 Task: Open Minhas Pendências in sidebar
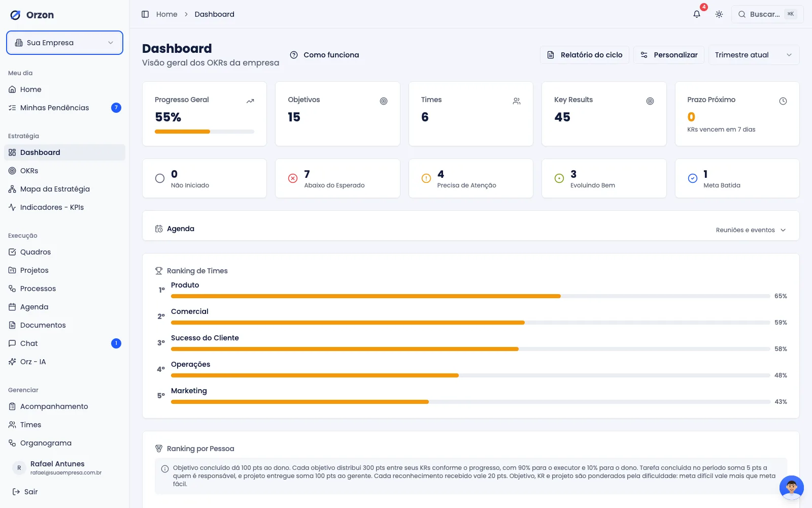64,108
